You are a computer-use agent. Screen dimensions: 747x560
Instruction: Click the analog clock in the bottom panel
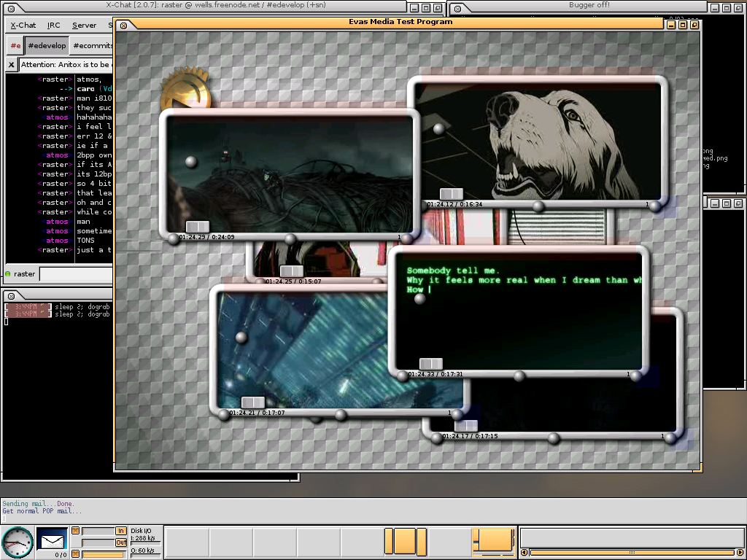tap(18, 542)
